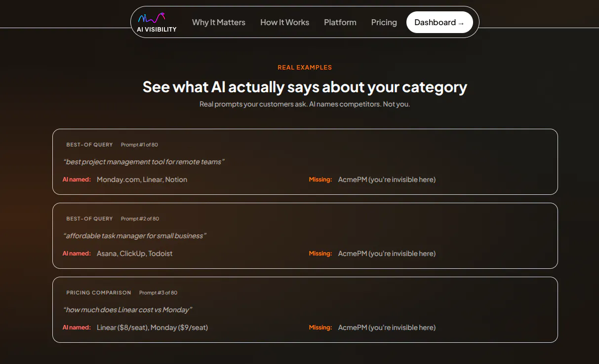Viewport: 599px width, 364px height.
Task: Select the Prompt #2 of 80 label
Action: (x=140, y=218)
